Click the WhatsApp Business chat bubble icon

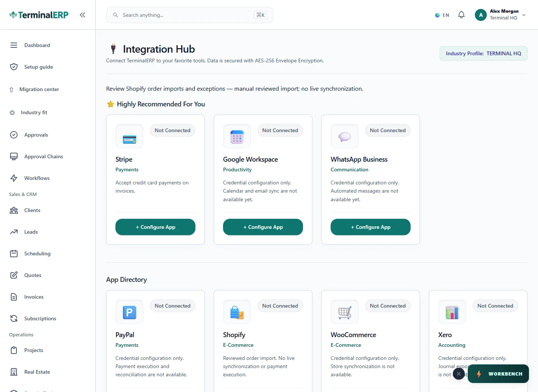[x=344, y=137]
